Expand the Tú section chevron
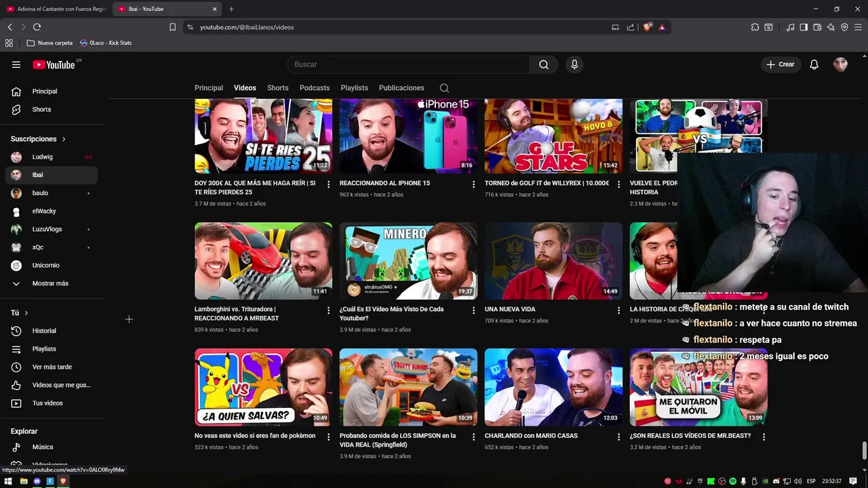 coord(26,312)
